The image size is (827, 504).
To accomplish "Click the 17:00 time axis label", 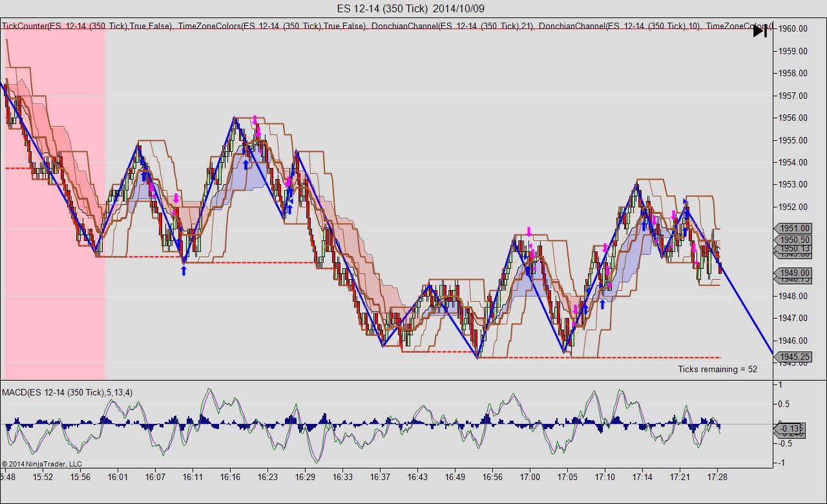I will [530, 477].
